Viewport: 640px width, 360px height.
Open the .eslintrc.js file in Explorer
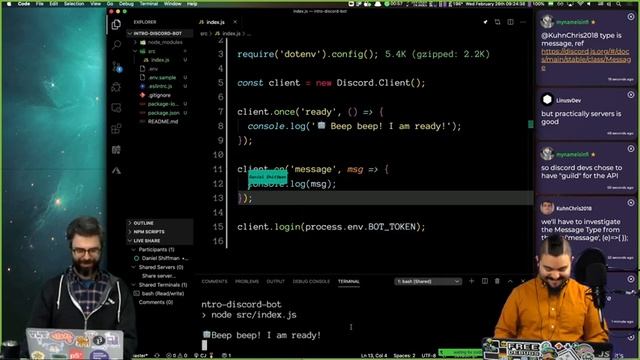[160, 87]
